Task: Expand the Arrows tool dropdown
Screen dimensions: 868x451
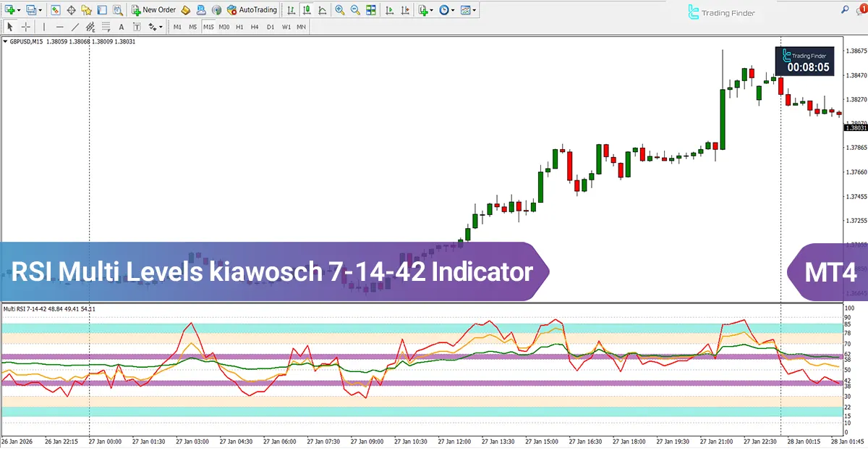Action: tap(160, 26)
